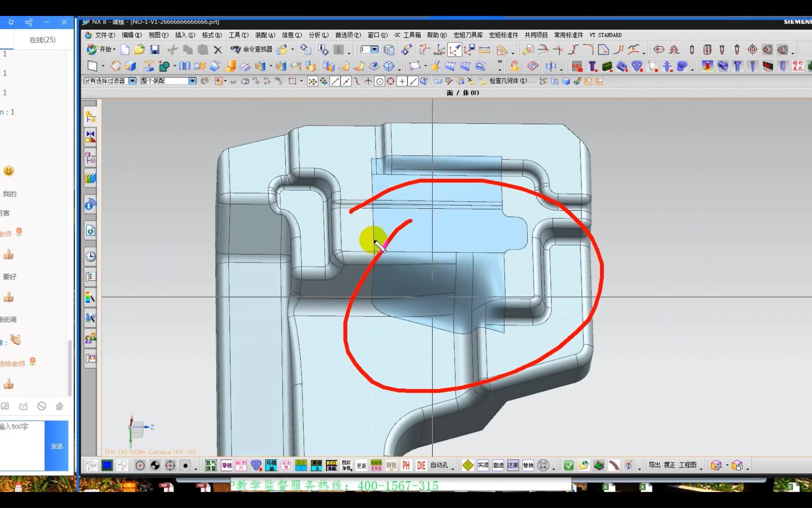Expand the 开始 Start dropdown
The width and height of the screenshot is (812, 508).
click(101, 49)
